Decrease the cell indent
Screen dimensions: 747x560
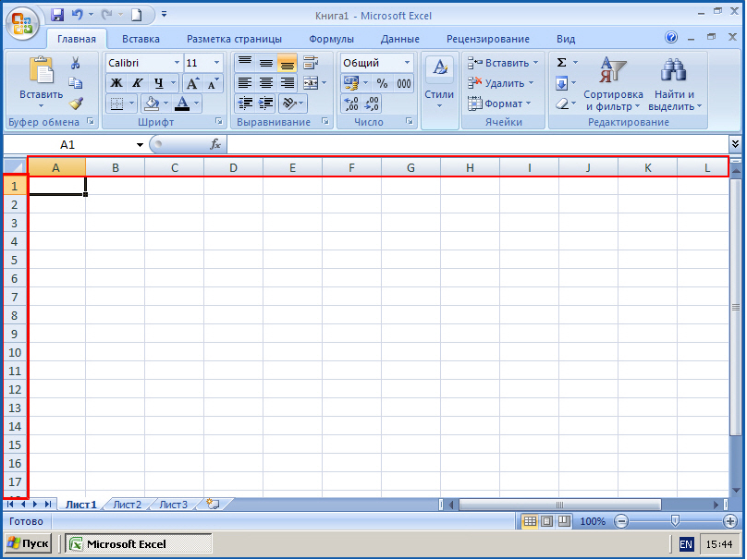coord(245,103)
